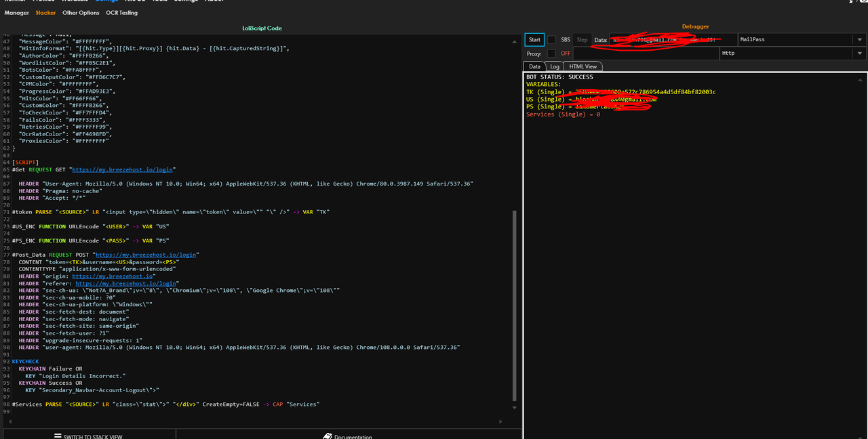
Task: Toggle the Proxy checkbox
Action: (551, 54)
